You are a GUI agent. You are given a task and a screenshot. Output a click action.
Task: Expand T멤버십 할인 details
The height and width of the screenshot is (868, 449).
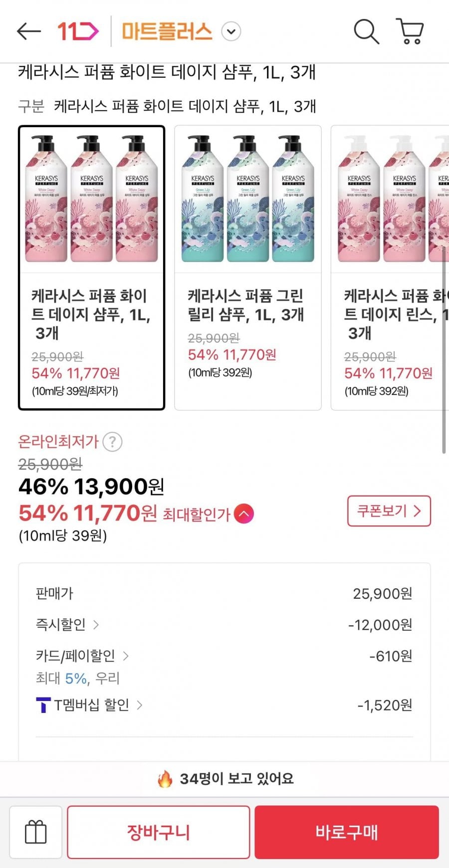[140, 705]
